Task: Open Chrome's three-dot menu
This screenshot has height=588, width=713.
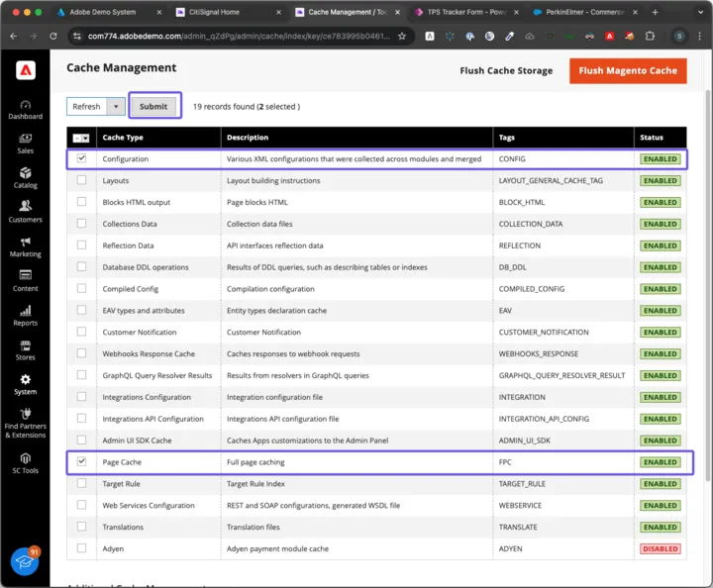Action: point(700,37)
